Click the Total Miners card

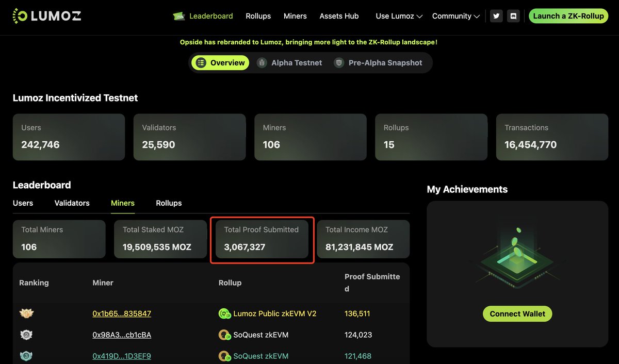point(59,239)
